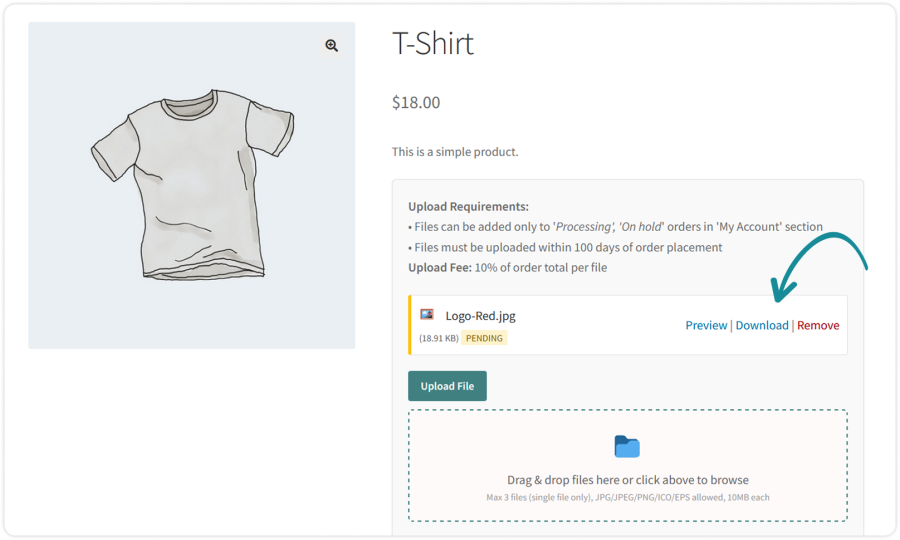This screenshot has width=900, height=540.
Task: Click the Upload Fee line
Action: [x=507, y=267]
